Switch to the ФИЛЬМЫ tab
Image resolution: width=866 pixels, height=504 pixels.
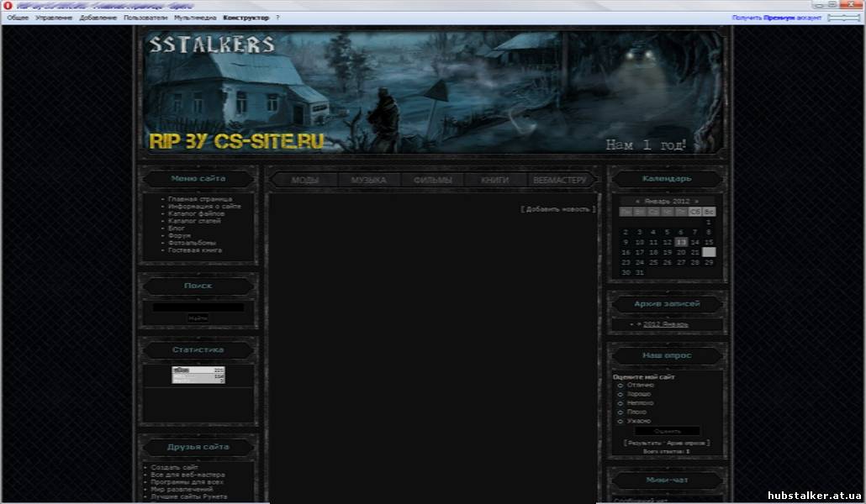pyautogui.click(x=432, y=180)
